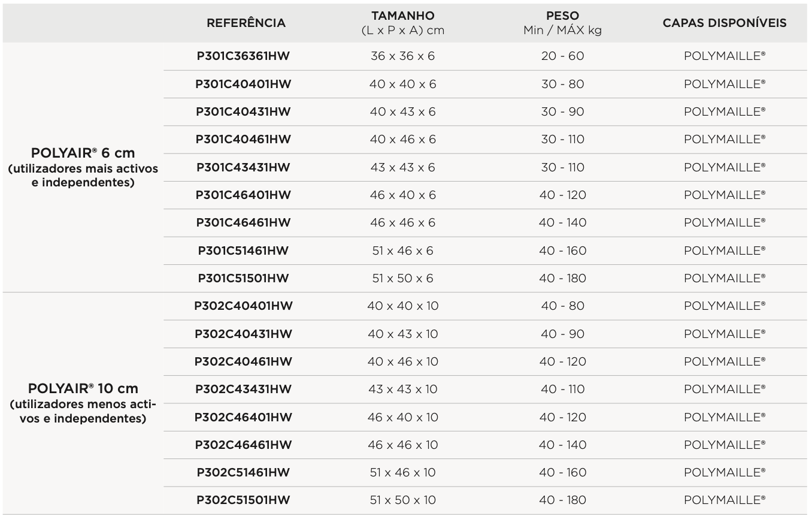The image size is (812, 519).
Task: Select the PESO column header
Action: pyautogui.click(x=562, y=16)
